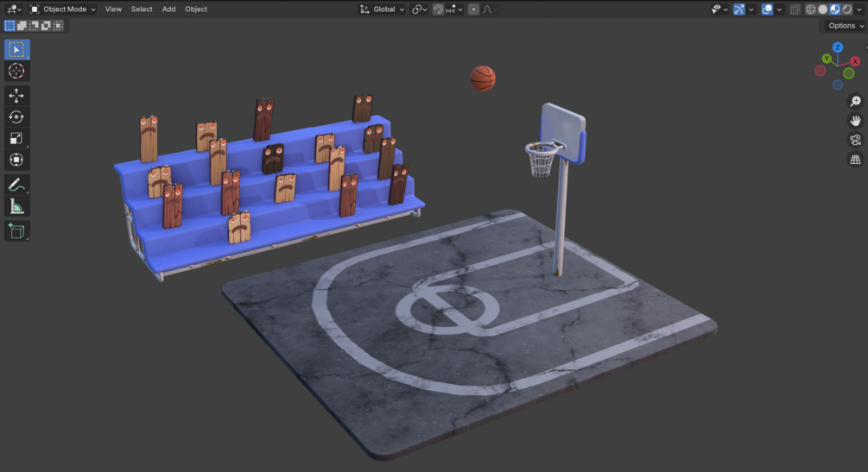Switch to material preview shading

(835, 9)
